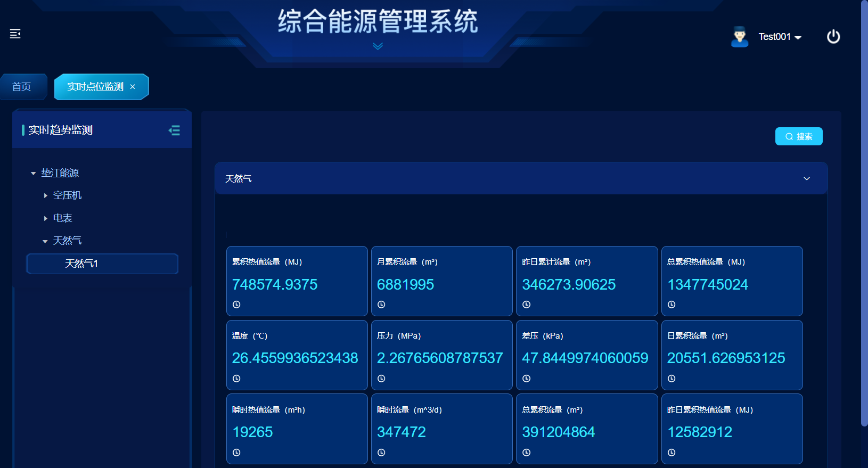Expand the 空压机 tree node

[x=46, y=196]
